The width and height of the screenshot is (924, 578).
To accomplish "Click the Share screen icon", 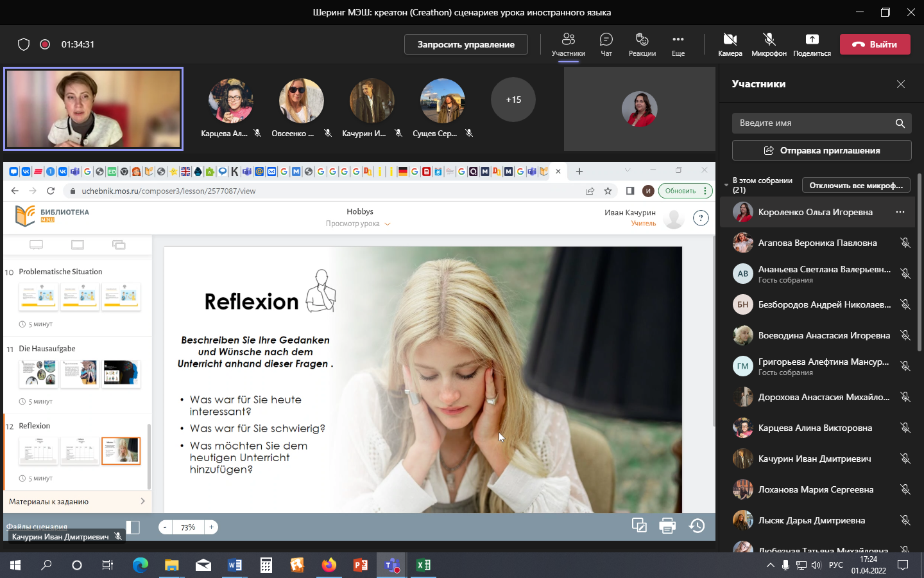I will [x=812, y=44].
